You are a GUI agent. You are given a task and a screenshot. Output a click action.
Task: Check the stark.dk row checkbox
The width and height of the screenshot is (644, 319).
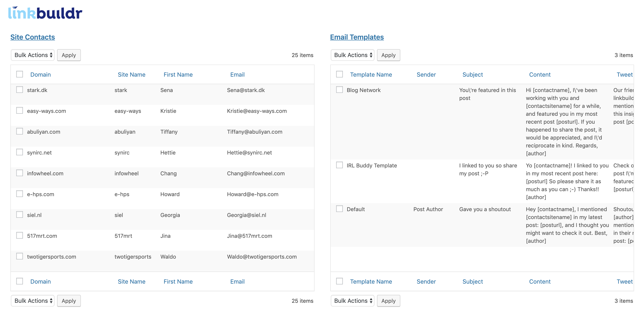pyautogui.click(x=20, y=90)
